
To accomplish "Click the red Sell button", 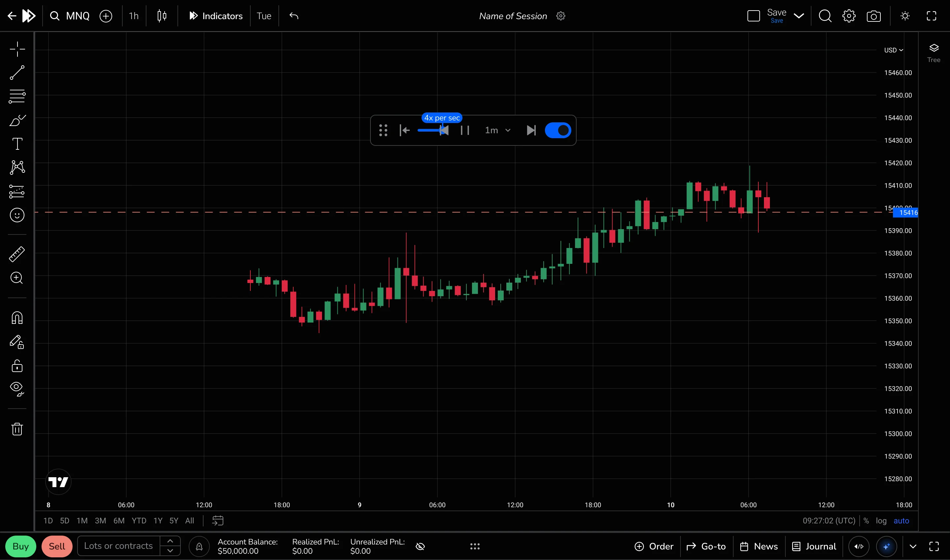I will click(x=57, y=546).
